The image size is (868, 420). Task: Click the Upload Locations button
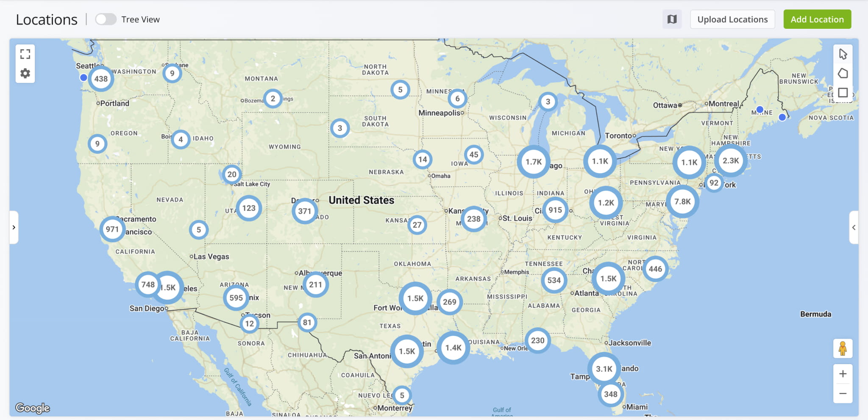coord(732,19)
